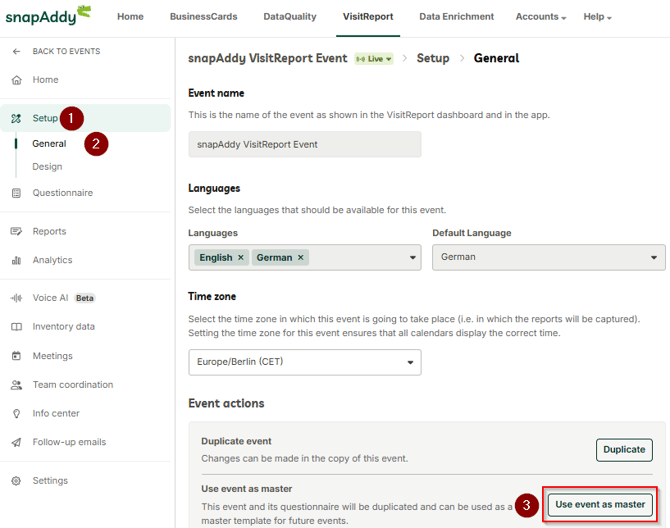Open the Live status dropdown
This screenshot has width=670, height=528.
374,59
